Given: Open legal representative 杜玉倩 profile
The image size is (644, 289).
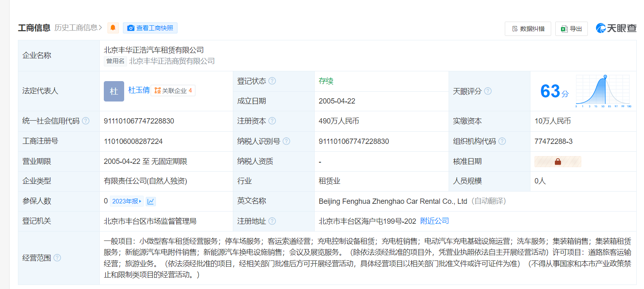Looking at the screenshot, I should (x=139, y=90).
